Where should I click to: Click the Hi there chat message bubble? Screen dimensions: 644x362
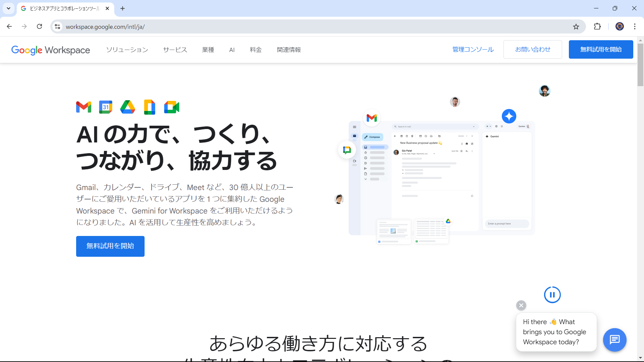pos(556,332)
